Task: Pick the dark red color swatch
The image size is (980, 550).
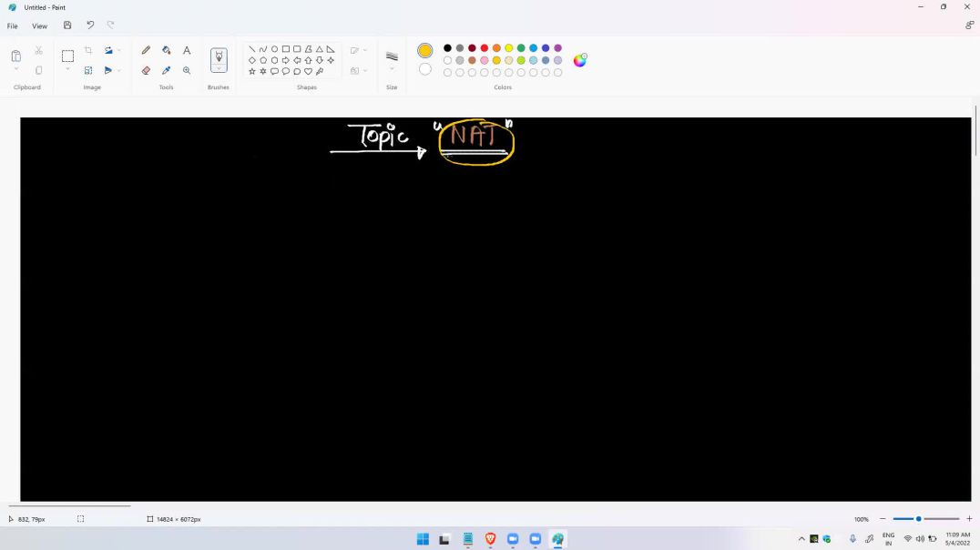Action: [x=472, y=48]
